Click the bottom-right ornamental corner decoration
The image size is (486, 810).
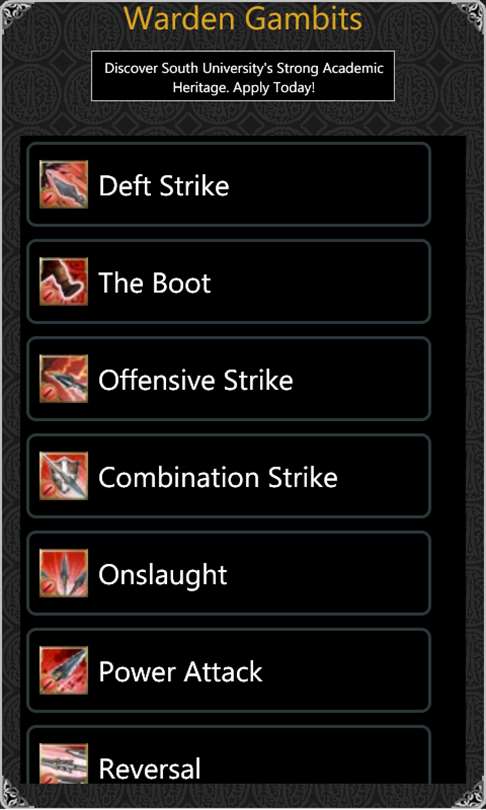tap(472, 796)
